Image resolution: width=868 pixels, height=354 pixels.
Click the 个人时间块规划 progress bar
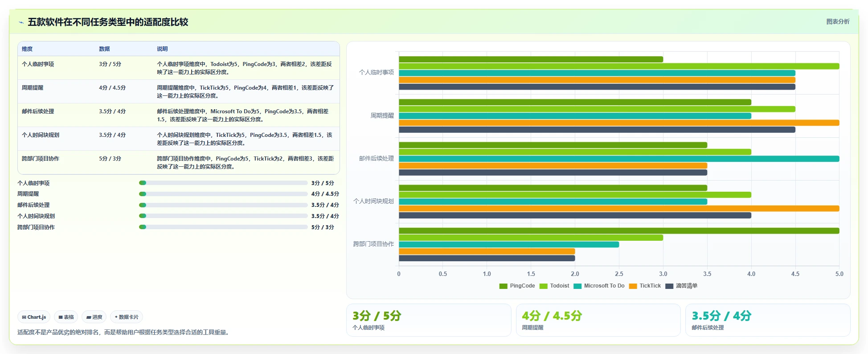click(x=223, y=216)
